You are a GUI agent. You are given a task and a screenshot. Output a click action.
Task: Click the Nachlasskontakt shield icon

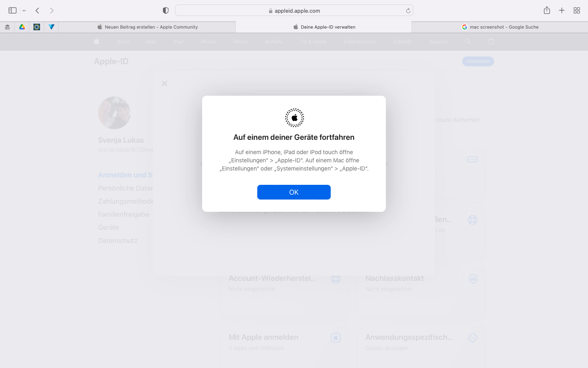(x=473, y=279)
